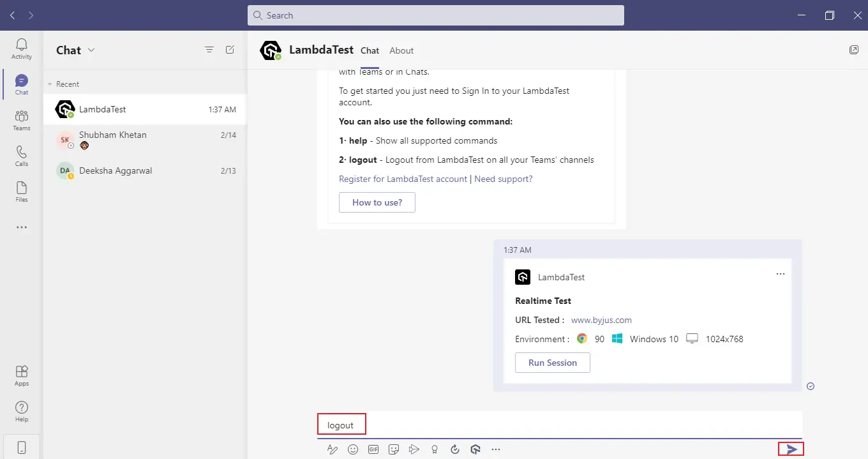868x459 pixels.
Task: Expand the Chat header dropdown
Action: pyautogui.click(x=91, y=50)
